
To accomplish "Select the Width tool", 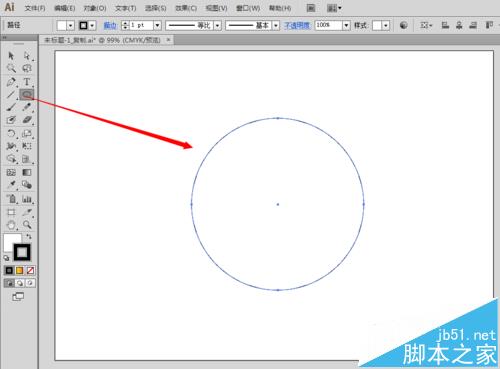I will 11,146.
